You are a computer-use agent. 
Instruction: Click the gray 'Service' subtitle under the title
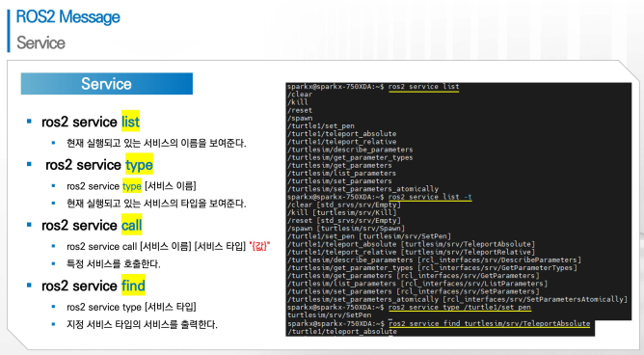pos(40,42)
